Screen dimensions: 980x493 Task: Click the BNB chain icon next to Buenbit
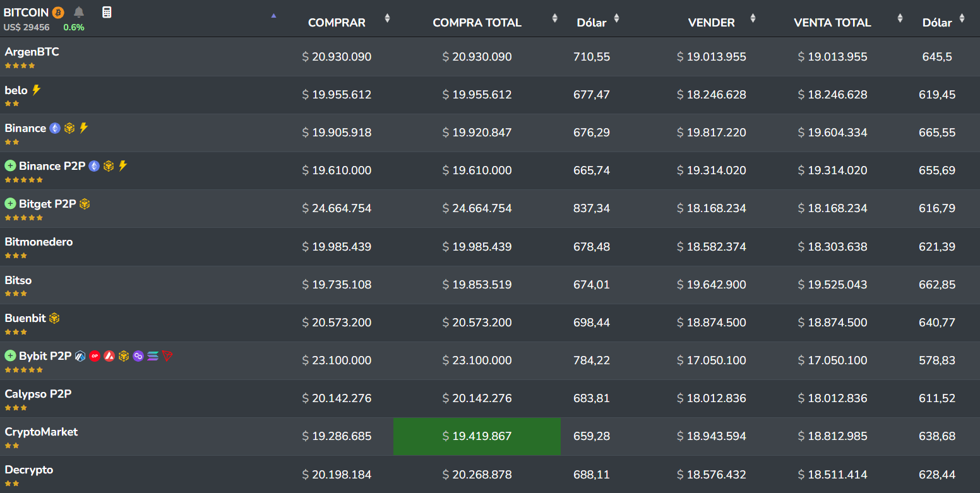54,318
